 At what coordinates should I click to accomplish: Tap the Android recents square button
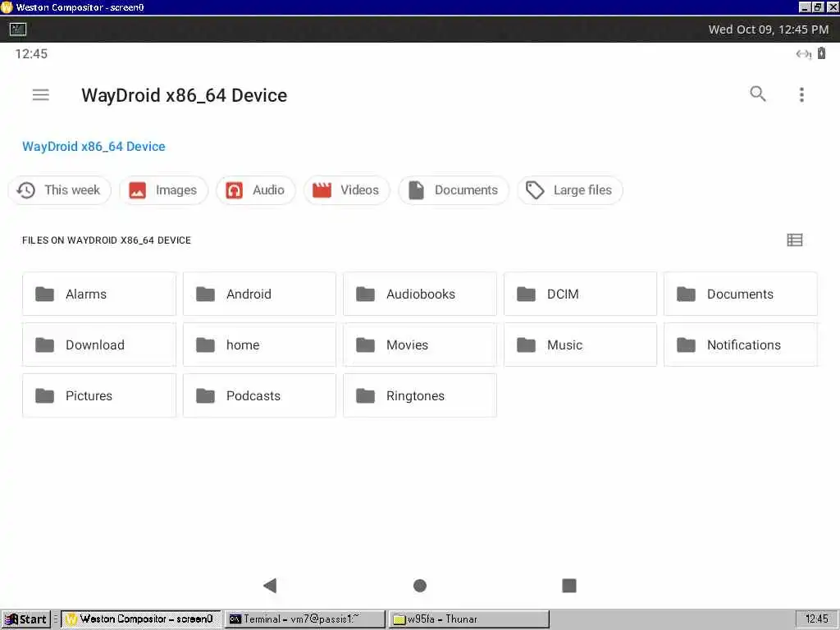569,586
